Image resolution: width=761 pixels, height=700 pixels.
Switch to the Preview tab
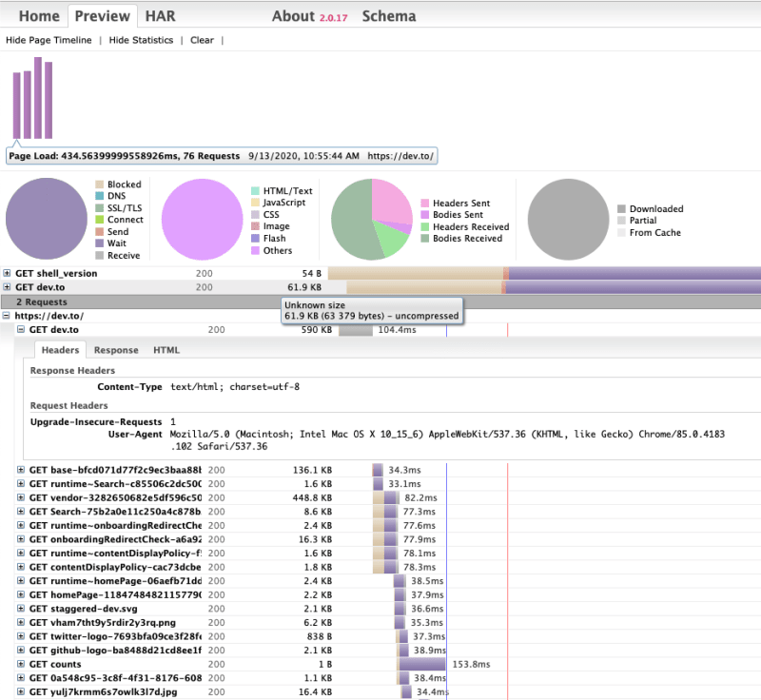coord(103,16)
